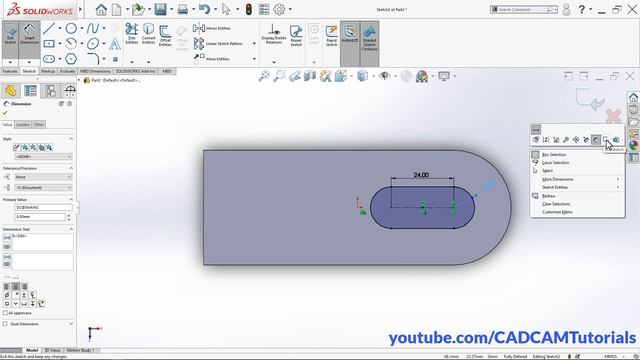Click the primary value 8.00mm field

point(40,217)
